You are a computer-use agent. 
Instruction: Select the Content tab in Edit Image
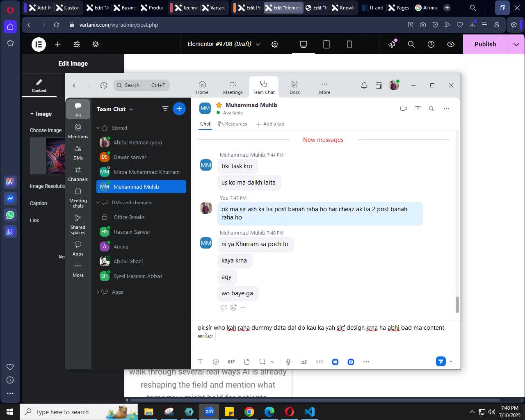(x=39, y=86)
